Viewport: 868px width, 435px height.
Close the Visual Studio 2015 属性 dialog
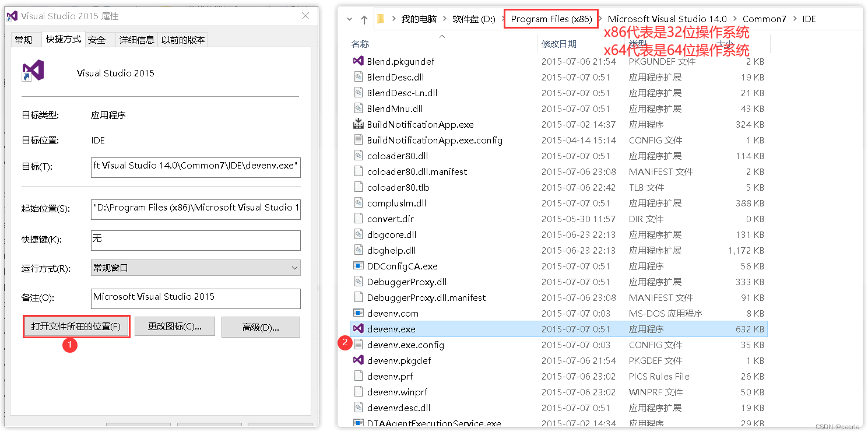click(x=305, y=17)
